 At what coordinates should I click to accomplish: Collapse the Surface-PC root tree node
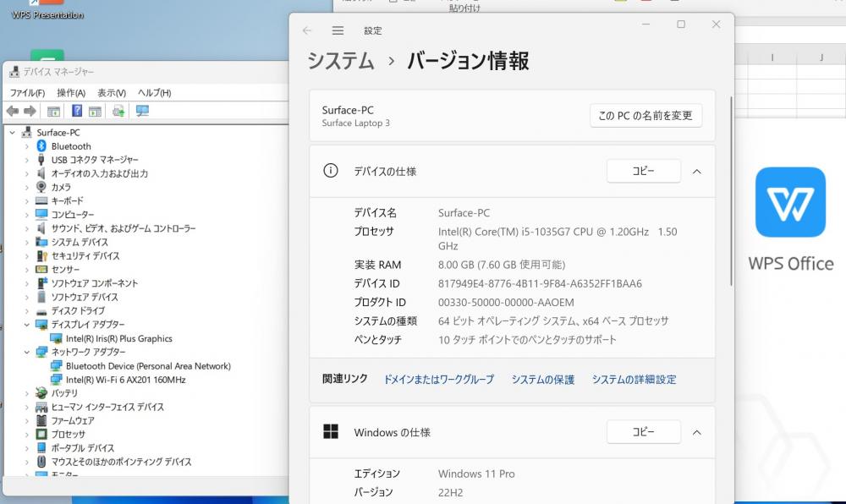[12, 132]
